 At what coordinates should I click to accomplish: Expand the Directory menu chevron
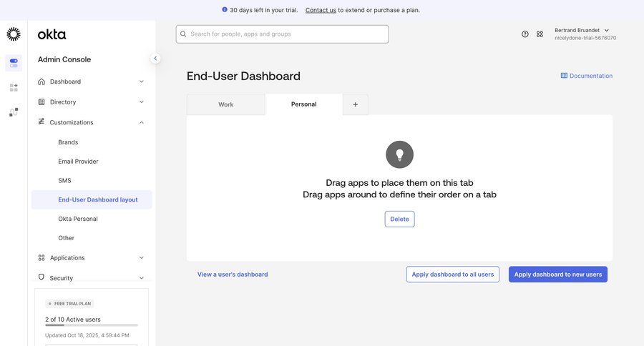point(141,102)
